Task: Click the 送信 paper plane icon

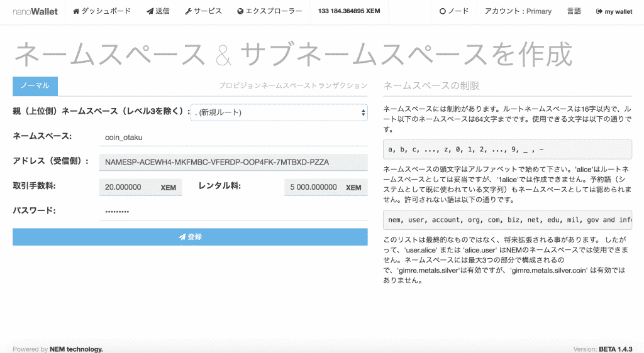Action: pyautogui.click(x=150, y=11)
